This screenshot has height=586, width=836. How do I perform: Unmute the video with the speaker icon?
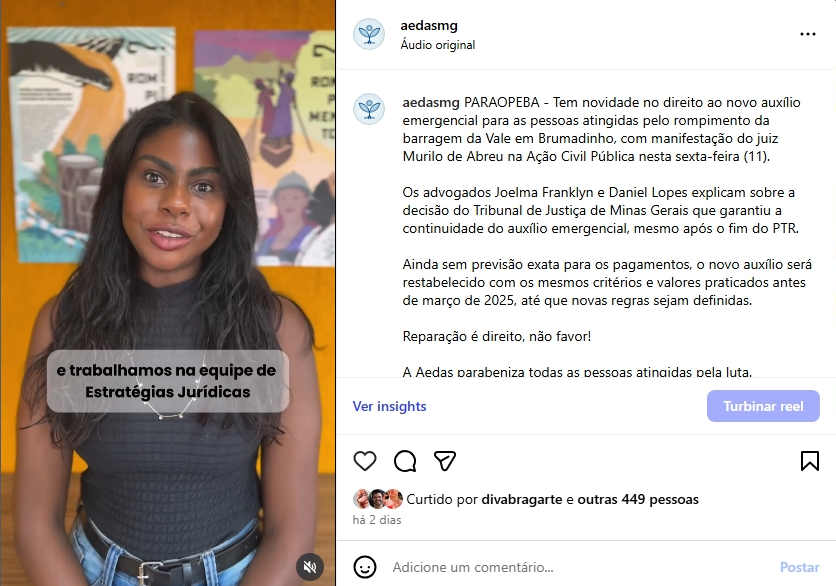click(x=310, y=566)
